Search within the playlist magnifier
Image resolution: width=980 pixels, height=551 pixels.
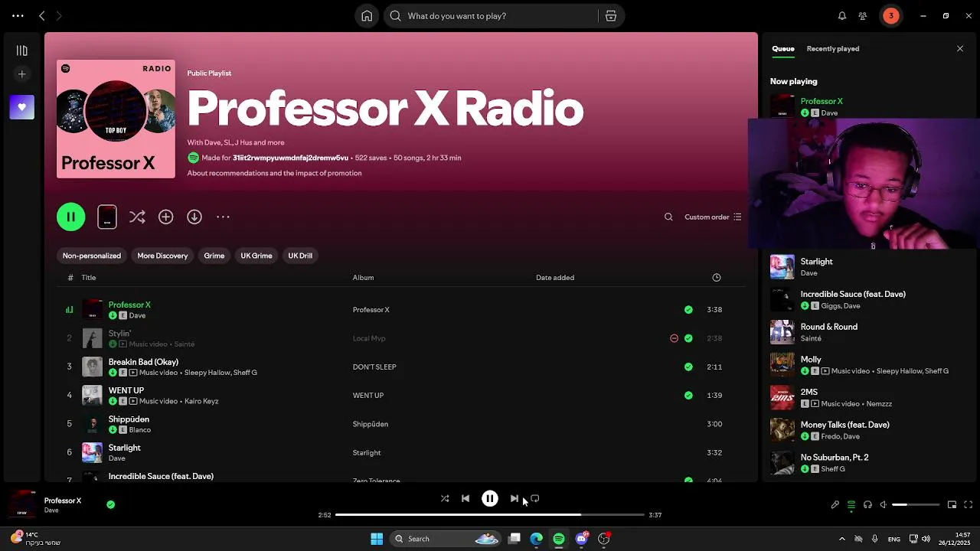coord(668,217)
